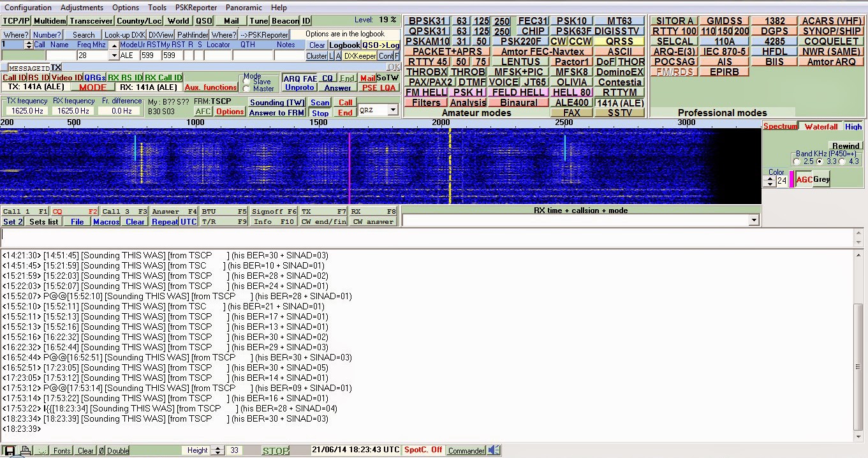Viewport: 868px width, 458px height.
Task: Toggle Grey waterfall display
Action: [x=821, y=179]
